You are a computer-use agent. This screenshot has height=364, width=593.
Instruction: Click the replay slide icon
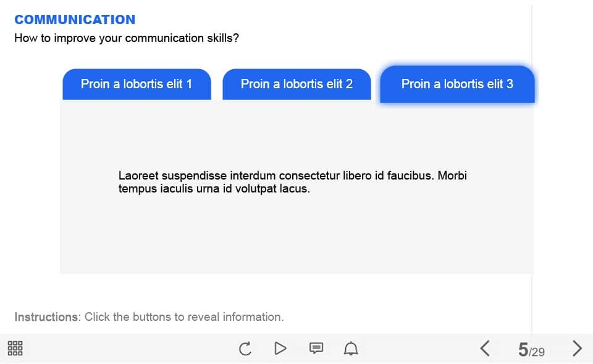tap(245, 349)
